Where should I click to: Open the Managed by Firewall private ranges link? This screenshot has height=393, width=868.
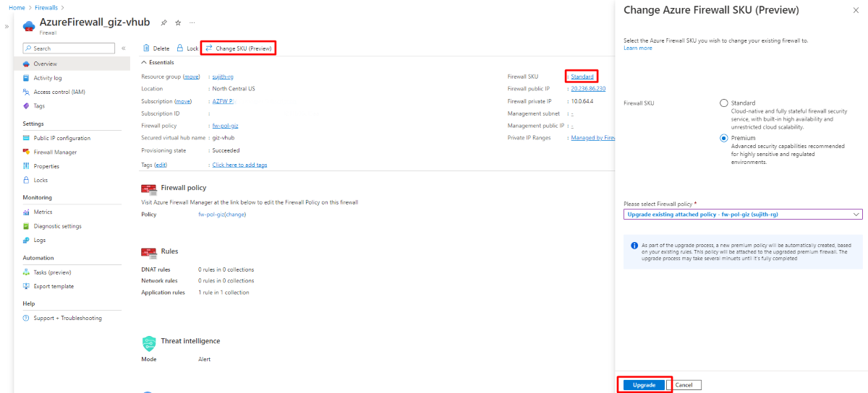click(x=592, y=137)
